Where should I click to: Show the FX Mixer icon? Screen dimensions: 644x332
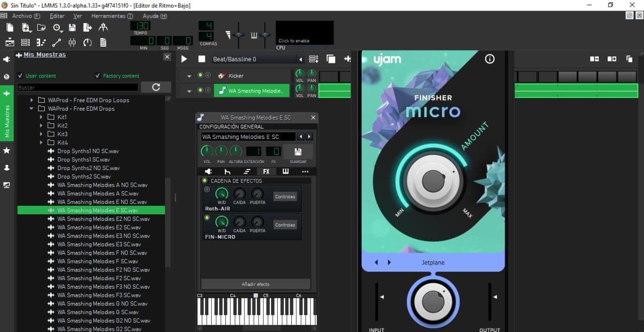(x=72, y=43)
